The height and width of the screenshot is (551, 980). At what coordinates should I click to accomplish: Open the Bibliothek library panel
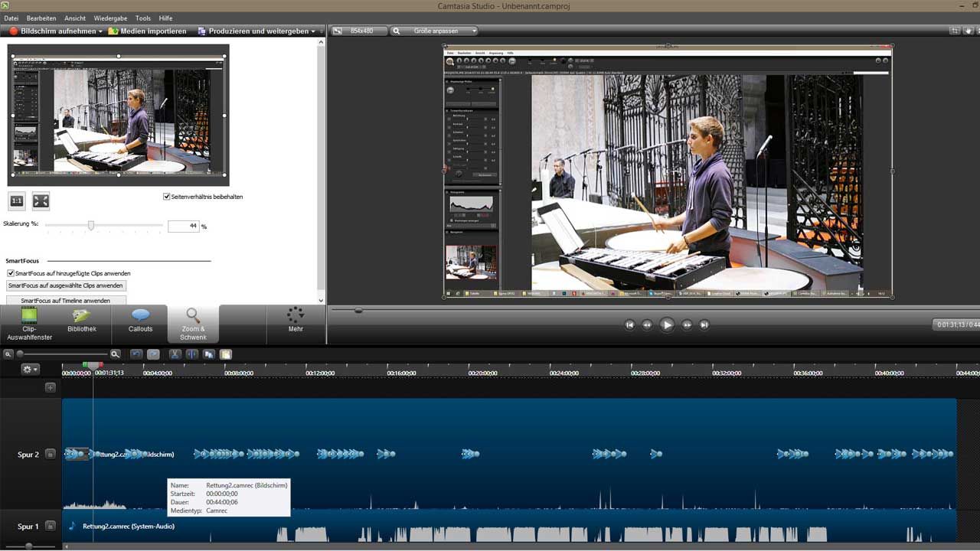(81, 321)
